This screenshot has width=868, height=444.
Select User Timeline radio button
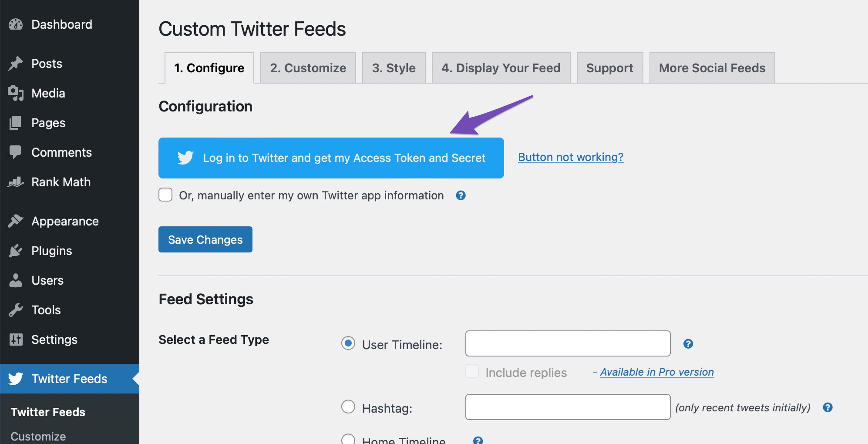coord(348,343)
